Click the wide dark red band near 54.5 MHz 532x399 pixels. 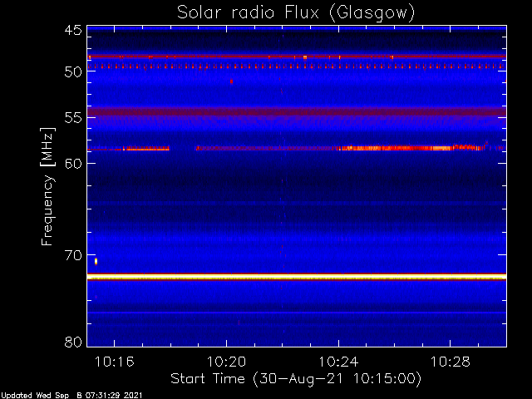pyautogui.click(x=297, y=111)
